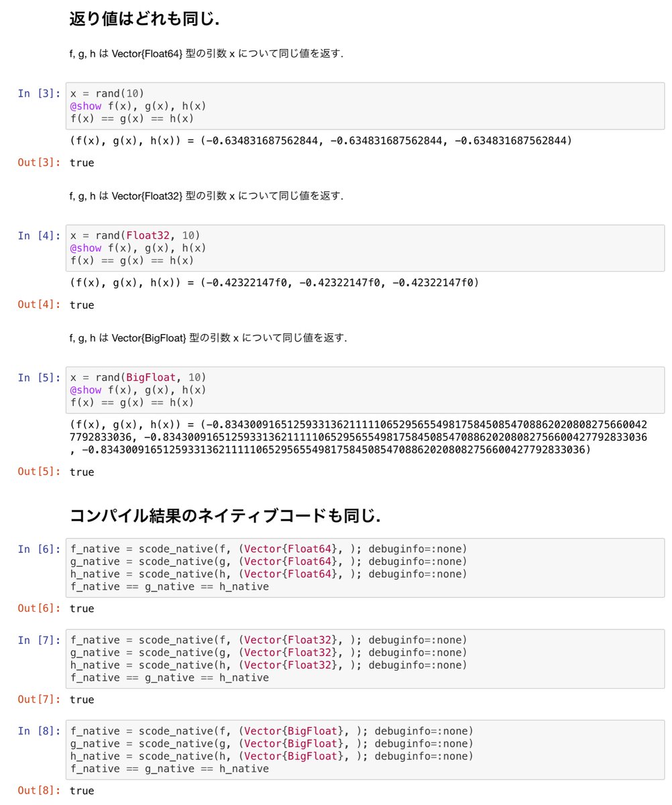
Task: Click the @show line in cell In [4]
Action: (x=138, y=248)
